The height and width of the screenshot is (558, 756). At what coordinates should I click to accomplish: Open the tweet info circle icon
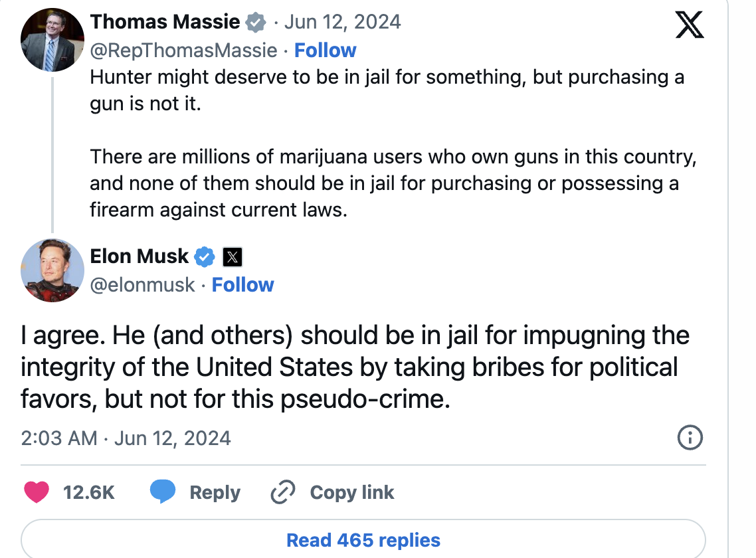pos(690,438)
